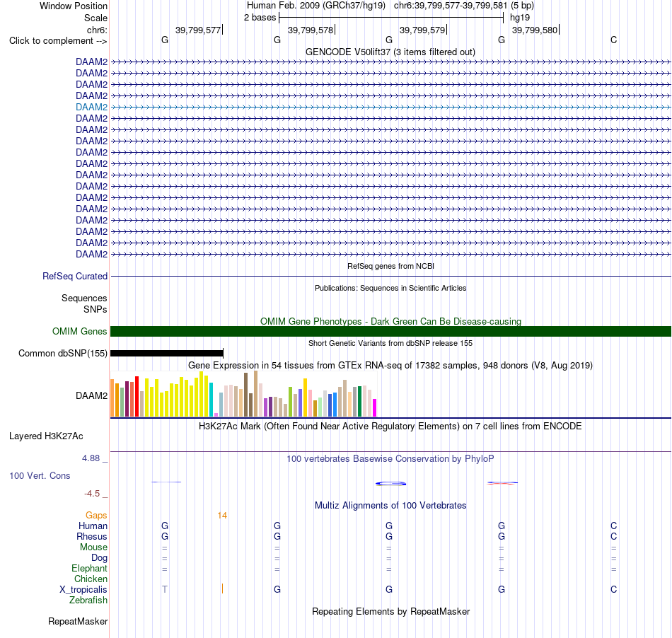Click the -4.5 PhyloP lower scale value
672x638 pixels.
coord(92,494)
